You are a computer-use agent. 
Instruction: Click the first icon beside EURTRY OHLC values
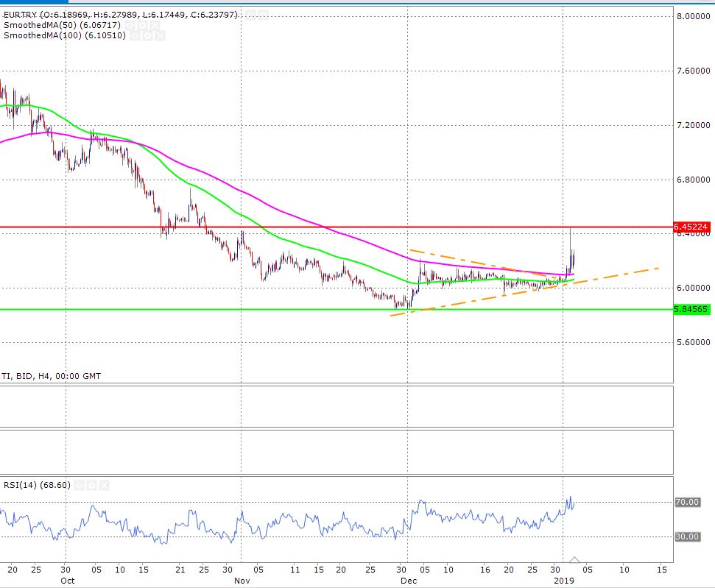click(x=249, y=15)
